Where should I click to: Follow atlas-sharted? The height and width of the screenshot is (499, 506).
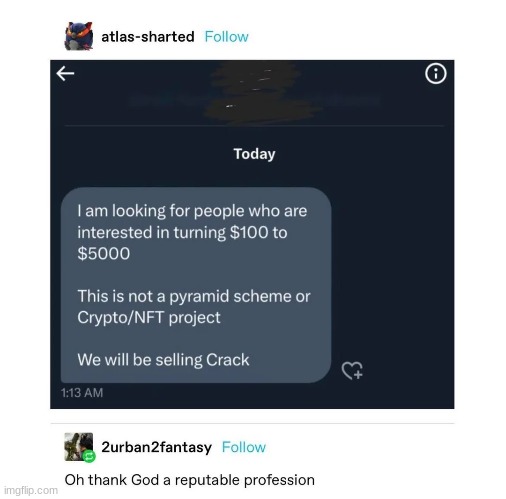(226, 36)
